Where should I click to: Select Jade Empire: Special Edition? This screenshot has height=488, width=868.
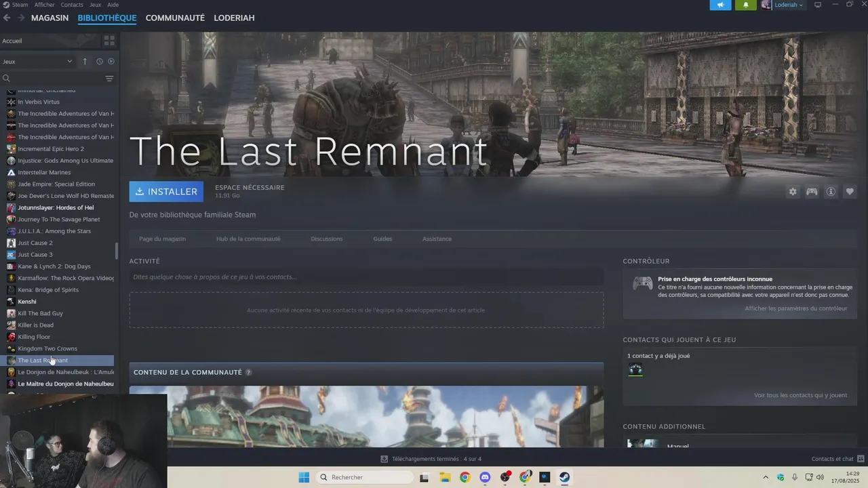pos(56,184)
